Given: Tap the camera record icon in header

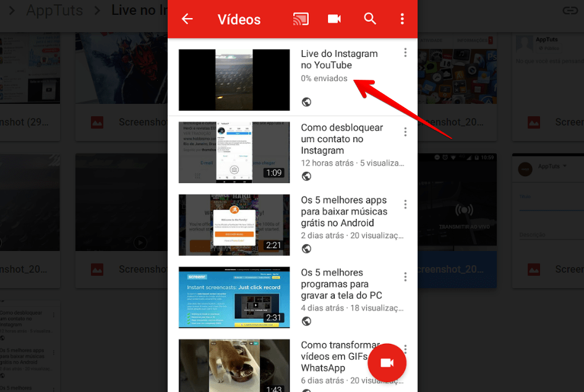Looking at the screenshot, I should tap(334, 19).
